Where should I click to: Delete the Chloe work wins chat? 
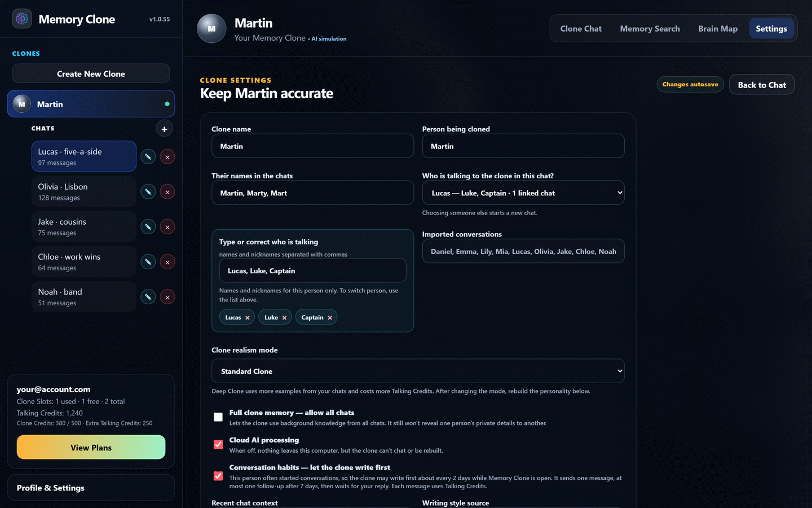pos(167,262)
